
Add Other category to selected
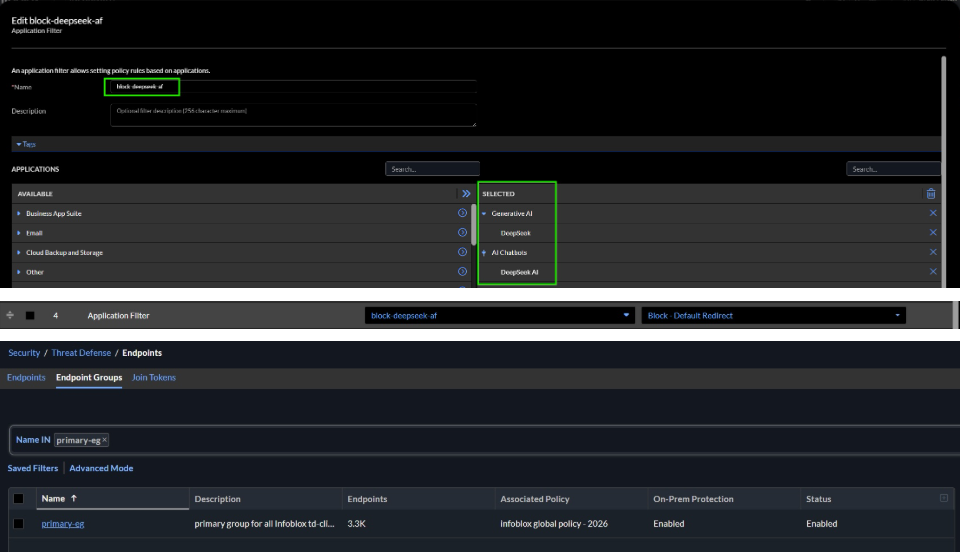[462, 272]
